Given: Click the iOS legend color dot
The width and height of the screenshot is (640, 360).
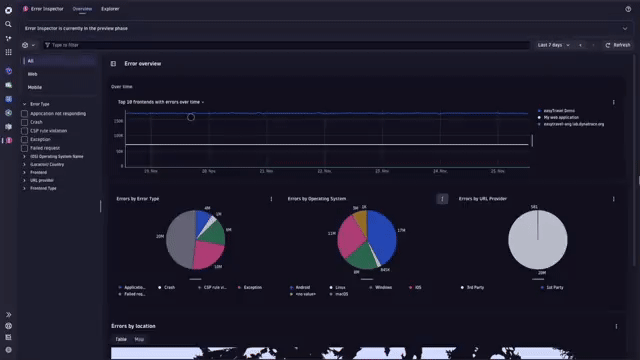Looking at the screenshot, I should (411, 288).
